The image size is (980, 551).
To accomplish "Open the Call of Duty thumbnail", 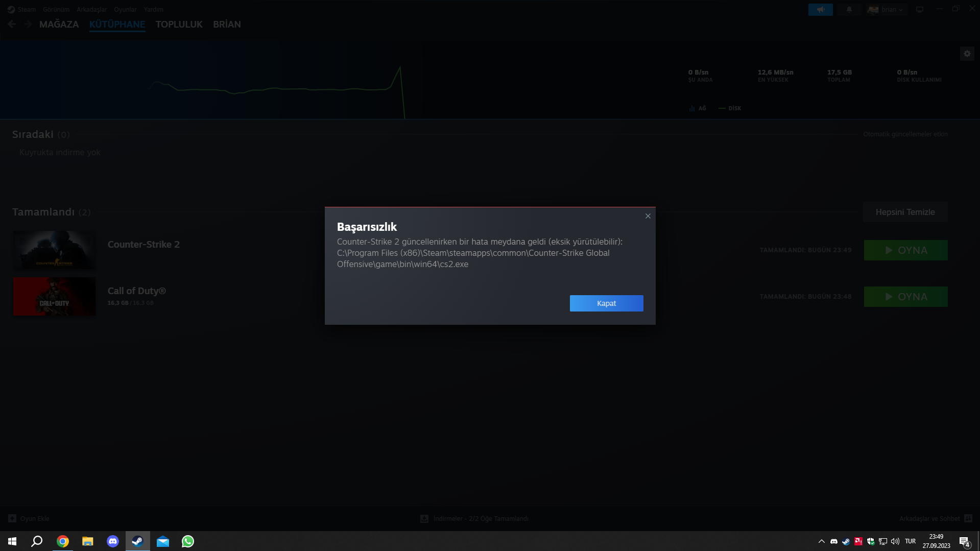I will coord(54,297).
